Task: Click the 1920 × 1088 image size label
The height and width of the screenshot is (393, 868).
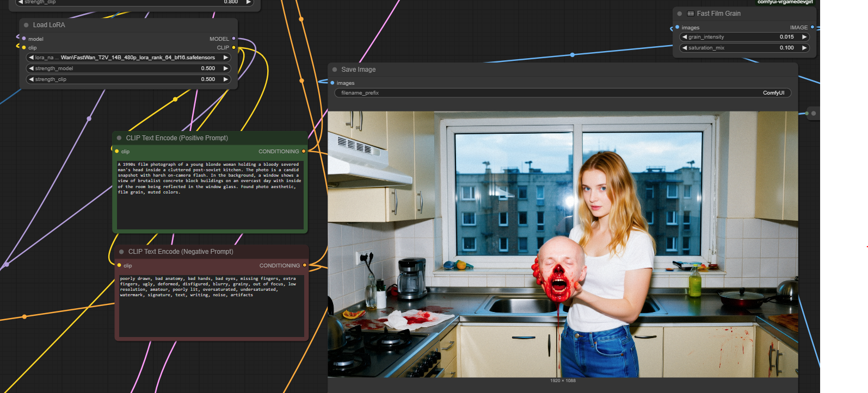Action: (x=563, y=380)
